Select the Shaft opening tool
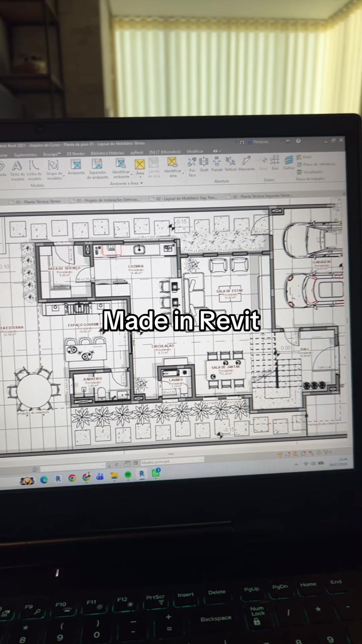 click(204, 164)
